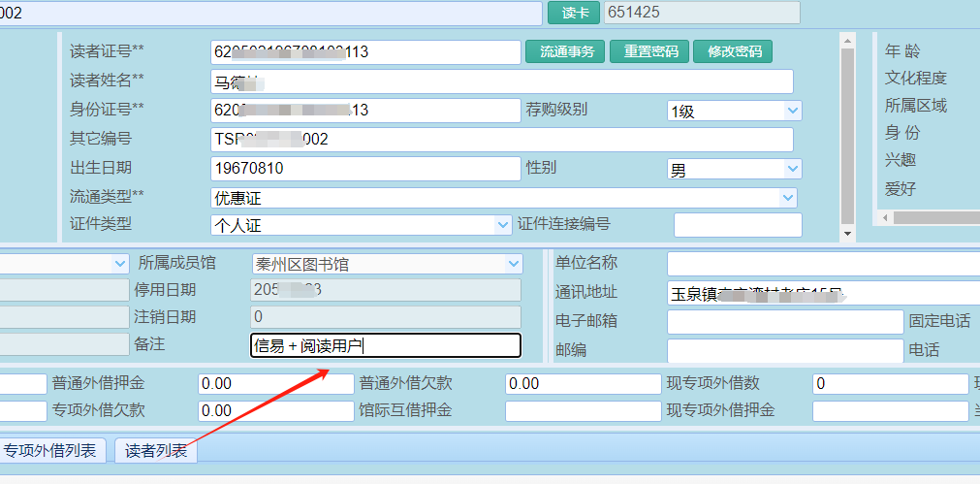
Task: Click the 修改密码 button
Action: 732,51
